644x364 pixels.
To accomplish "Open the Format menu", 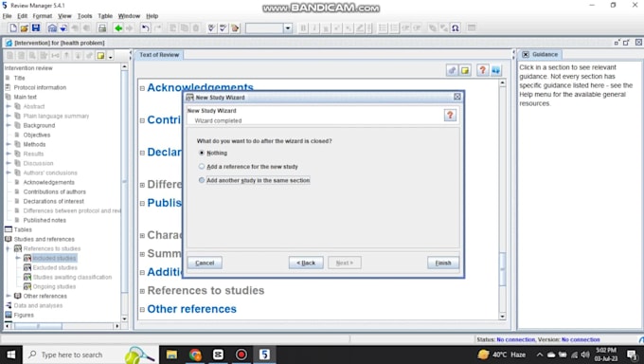I will click(x=43, y=16).
